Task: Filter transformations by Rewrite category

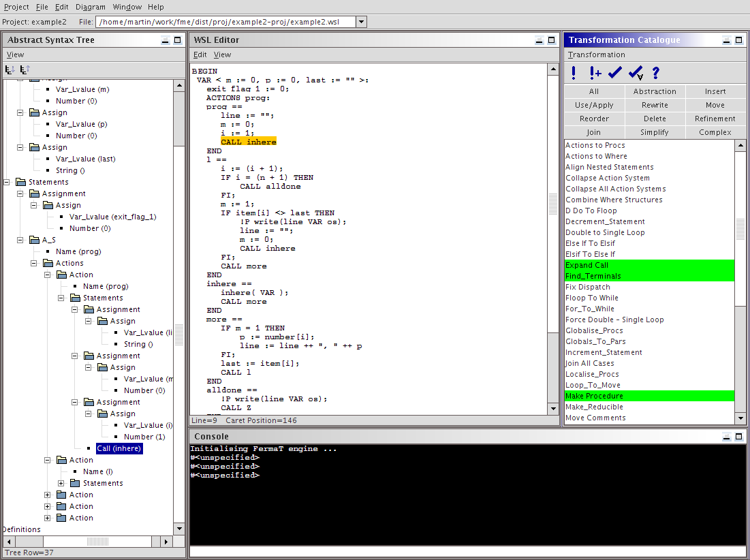Action: coord(655,105)
